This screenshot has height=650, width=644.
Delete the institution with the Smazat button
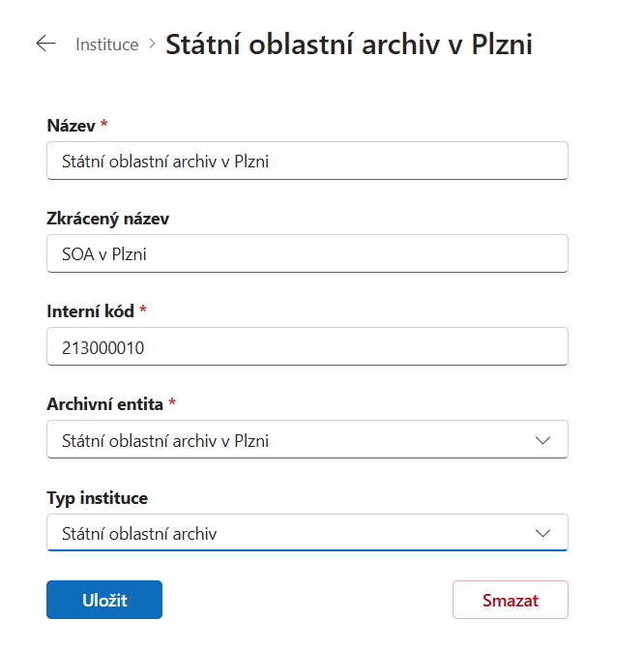coord(511,600)
